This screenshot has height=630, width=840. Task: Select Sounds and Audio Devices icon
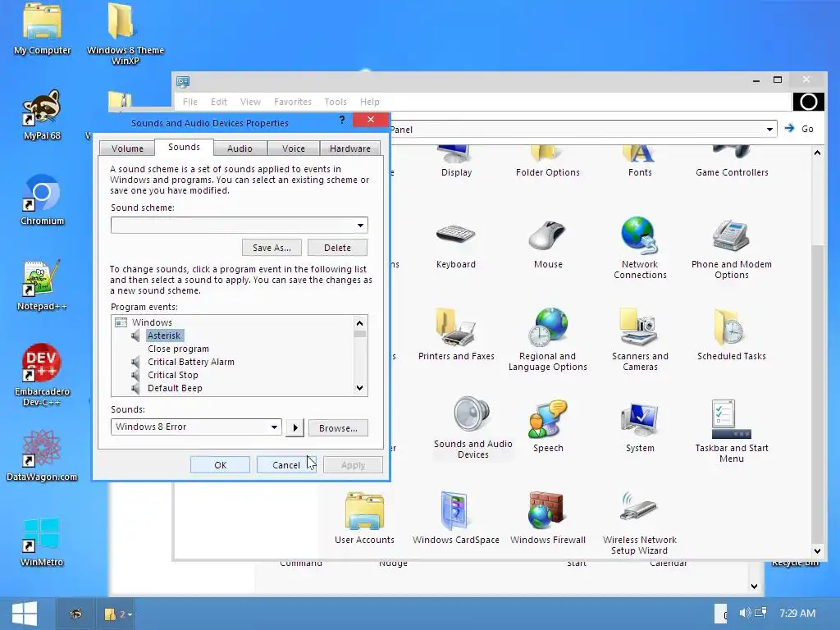pos(472,427)
